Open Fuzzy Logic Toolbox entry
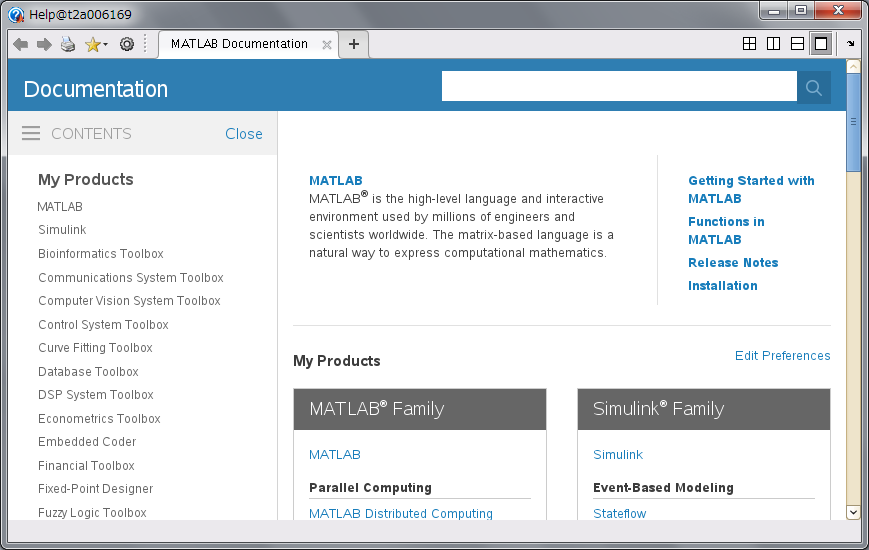Viewport: 869px width, 550px height. pyautogui.click(x=92, y=513)
